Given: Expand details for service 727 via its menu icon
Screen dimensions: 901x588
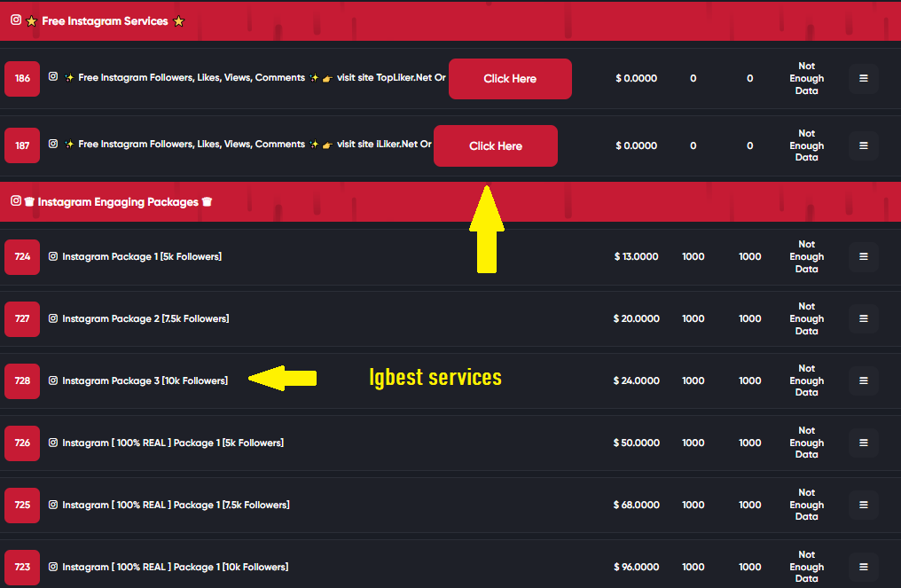Looking at the screenshot, I should [x=863, y=318].
